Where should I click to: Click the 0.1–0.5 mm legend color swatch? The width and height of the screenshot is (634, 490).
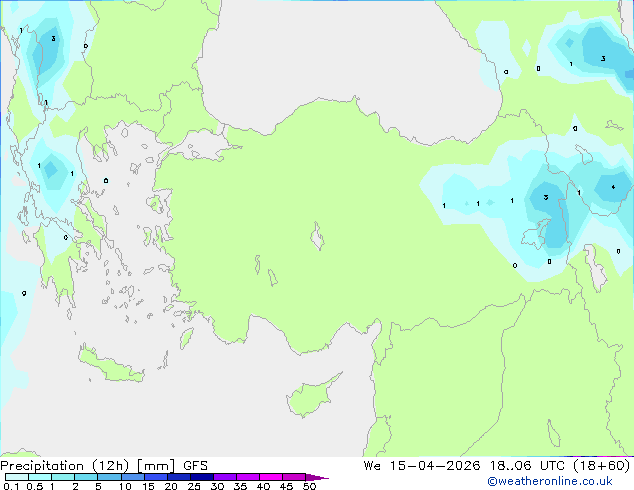17,477
